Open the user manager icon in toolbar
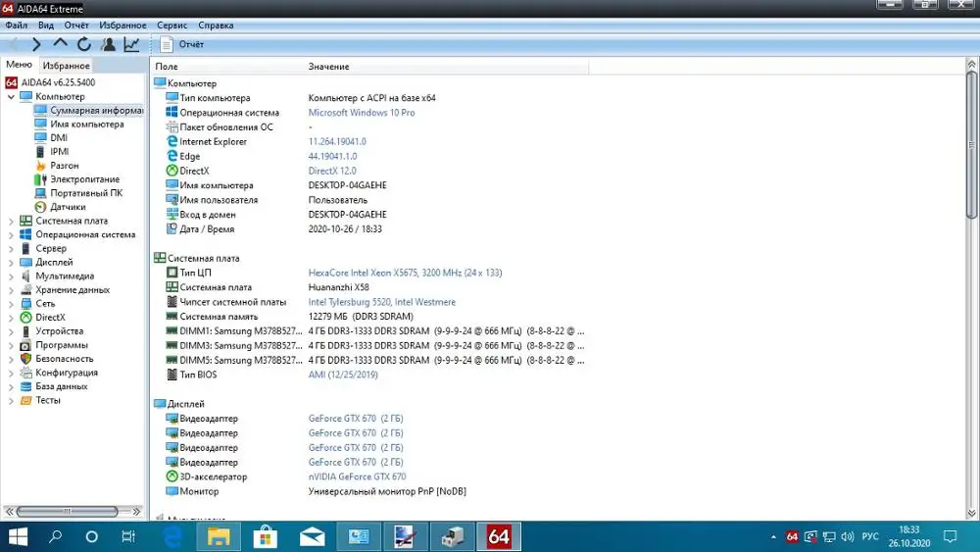Viewport: 980px width, 552px height. 108,44
